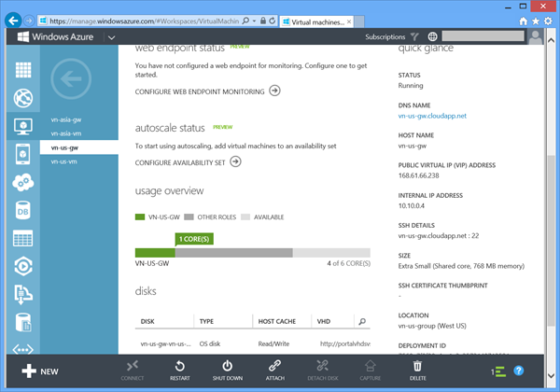Click the 1 CORE(S) usage label

click(x=194, y=239)
